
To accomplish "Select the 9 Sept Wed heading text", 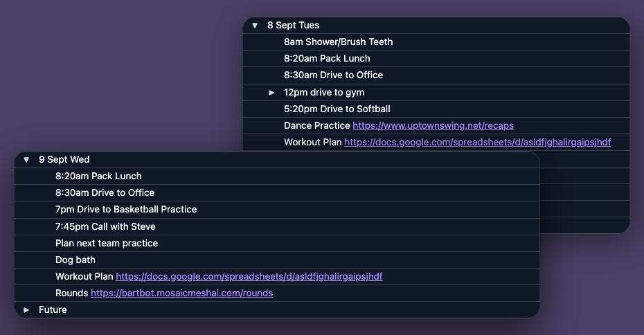I will click(x=64, y=159).
